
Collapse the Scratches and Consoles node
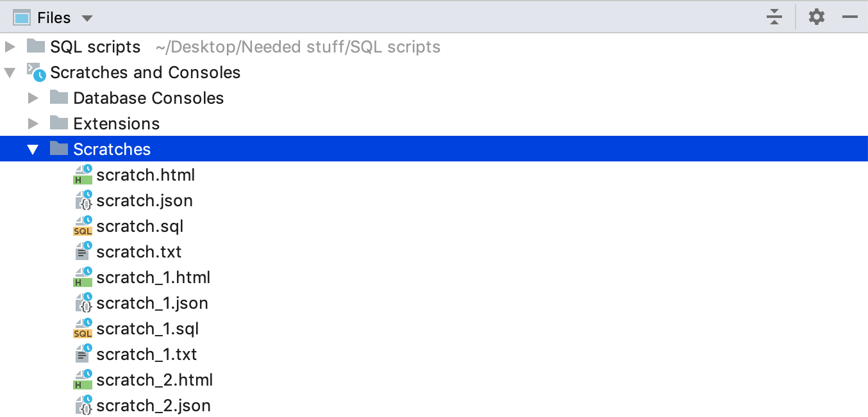(10, 72)
